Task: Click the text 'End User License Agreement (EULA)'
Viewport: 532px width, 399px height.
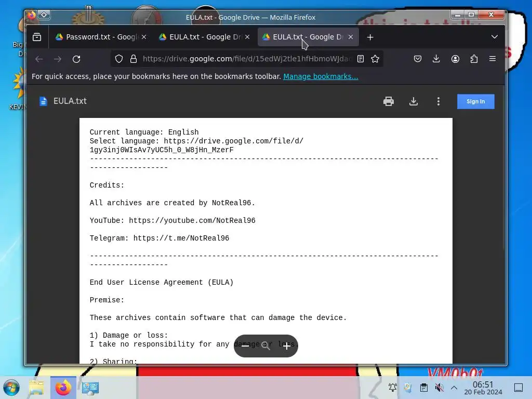Action: point(162,282)
